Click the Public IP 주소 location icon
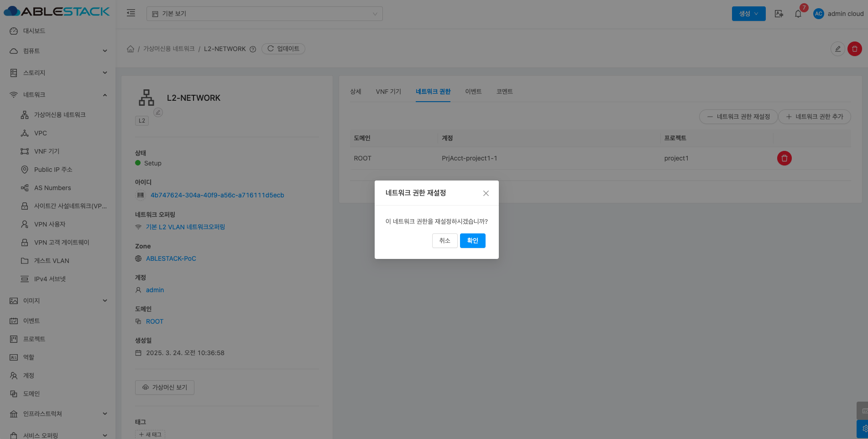The image size is (868, 439). [x=25, y=170]
